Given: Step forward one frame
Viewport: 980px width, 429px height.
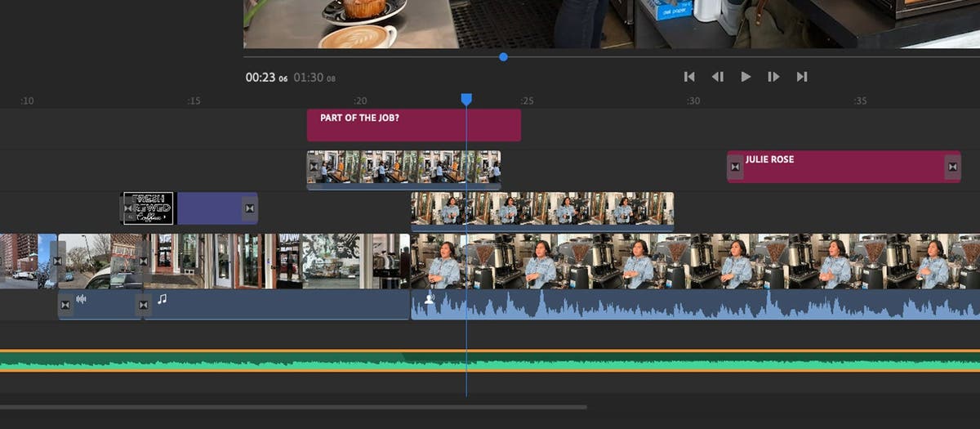Looking at the screenshot, I should (773, 77).
